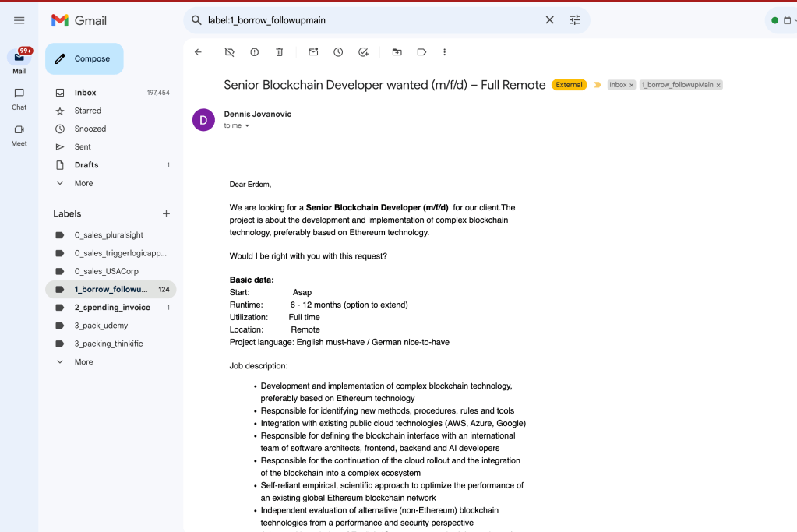Expand recipient details arrow next to 'to me'

click(x=247, y=125)
